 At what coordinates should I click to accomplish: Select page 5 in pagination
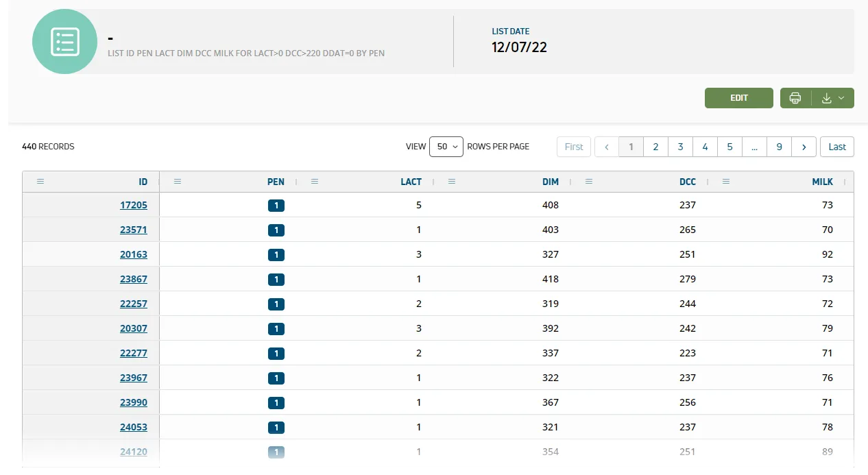[730, 147]
